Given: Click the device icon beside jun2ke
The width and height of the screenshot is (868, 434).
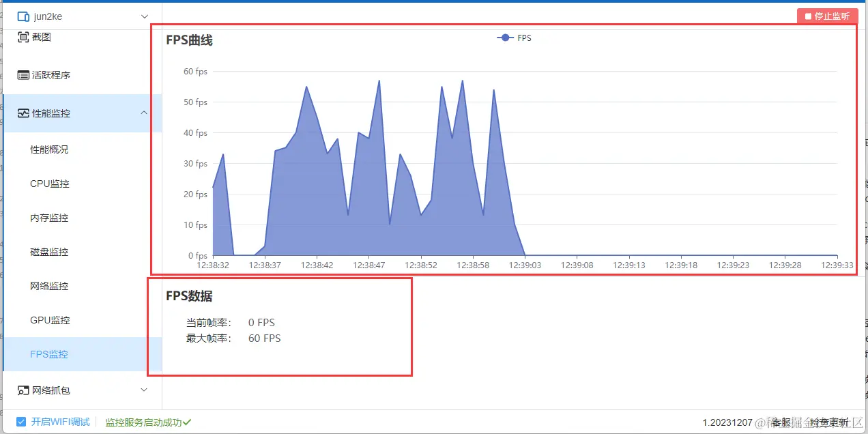Looking at the screenshot, I should click(x=23, y=16).
